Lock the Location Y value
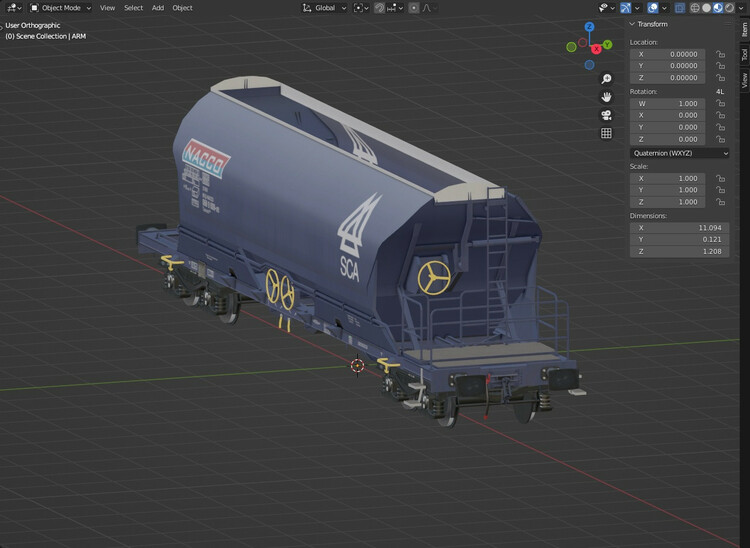This screenshot has width=750, height=548. [x=720, y=66]
